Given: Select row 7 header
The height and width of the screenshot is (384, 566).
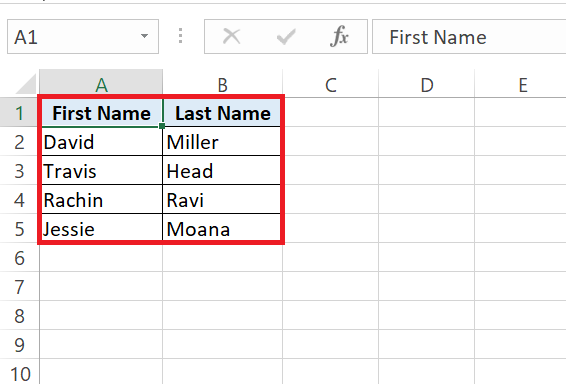Looking at the screenshot, I should (x=19, y=287).
